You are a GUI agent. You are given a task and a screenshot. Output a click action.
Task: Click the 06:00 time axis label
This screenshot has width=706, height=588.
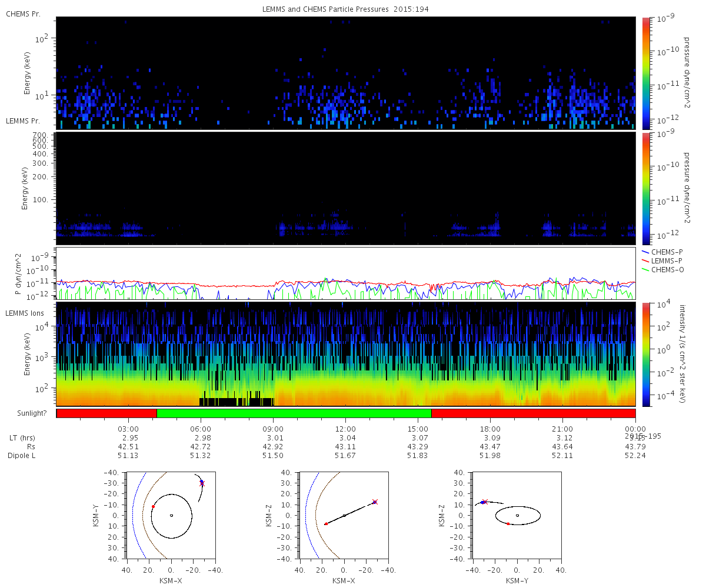coord(201,428)
